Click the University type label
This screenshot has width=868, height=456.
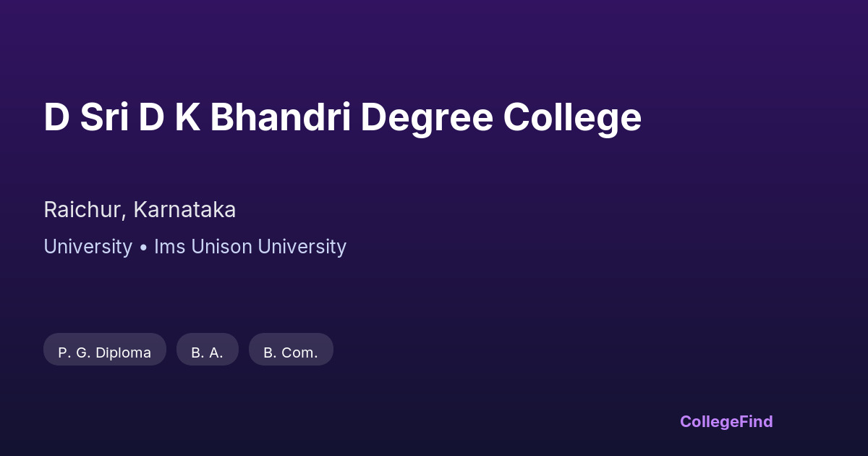click(88, 247)
